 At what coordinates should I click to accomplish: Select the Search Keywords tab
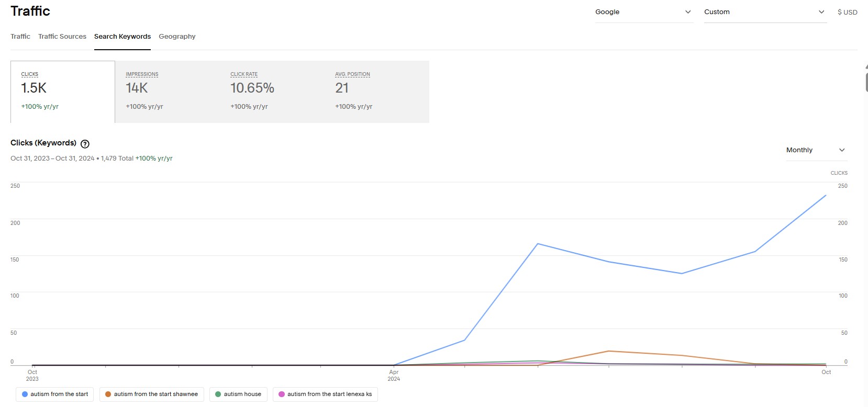pos(123,37)
